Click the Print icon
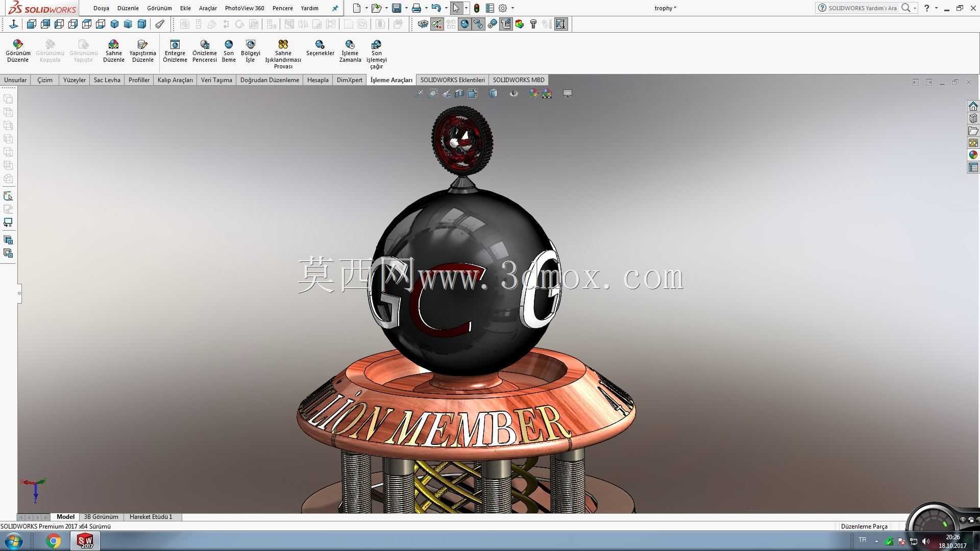The width and height of the screenshot is (980, 551). tap(416, 8)
